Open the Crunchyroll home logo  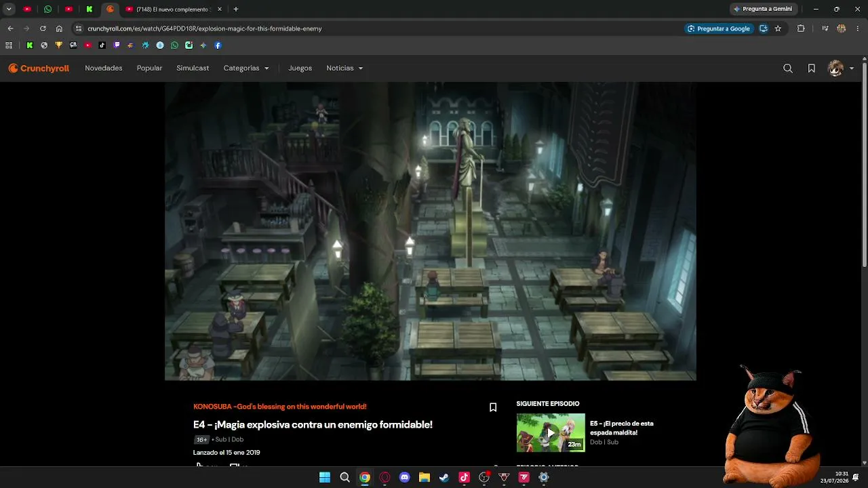pyautogui.click(x=39, y=68)
